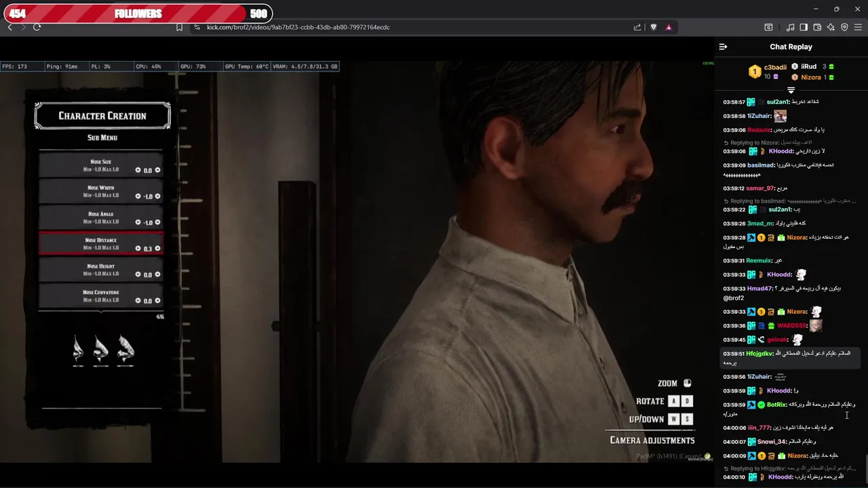
Task: Select the highlighted Nose Distance row
Action: tap(101, 243)
